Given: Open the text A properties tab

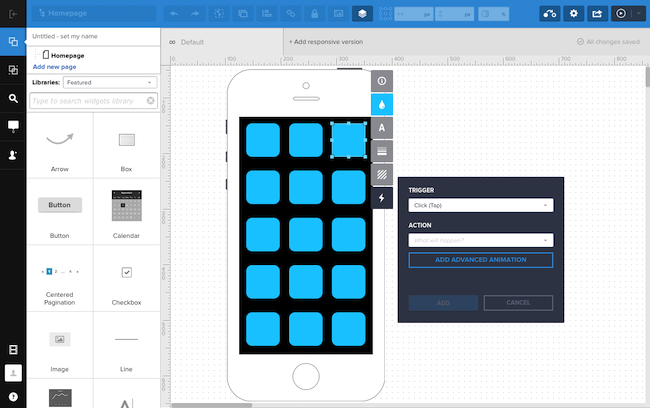Looking at the screenshot, I should click(x=382, y=128).
